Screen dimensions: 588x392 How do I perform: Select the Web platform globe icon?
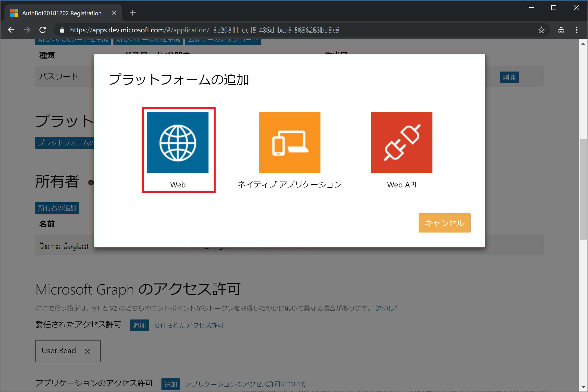pyautogui.click(x=178, y=143)
